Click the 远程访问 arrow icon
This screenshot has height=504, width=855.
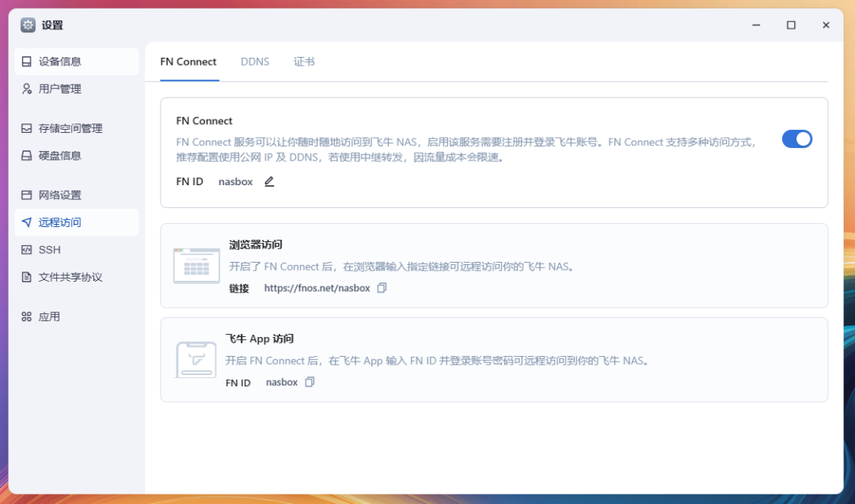[26, 222]
